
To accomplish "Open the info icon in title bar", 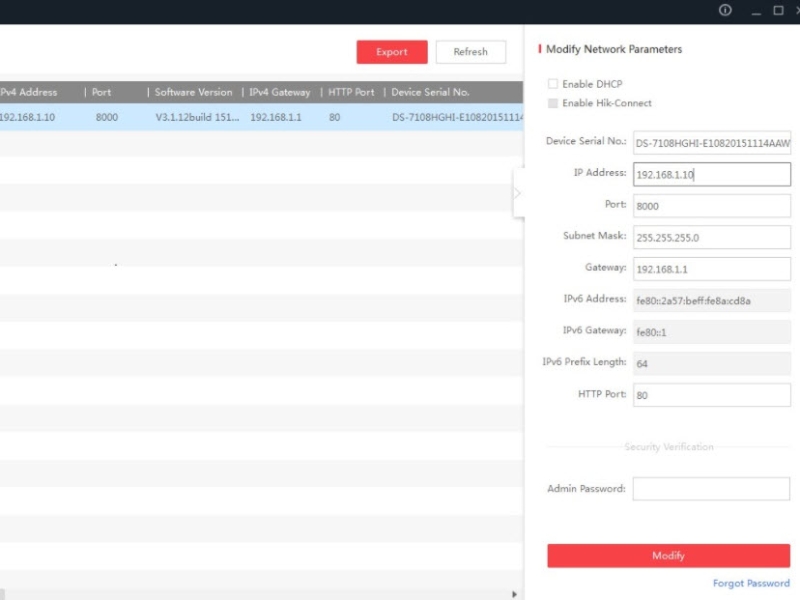I will [x=725, y=11].
